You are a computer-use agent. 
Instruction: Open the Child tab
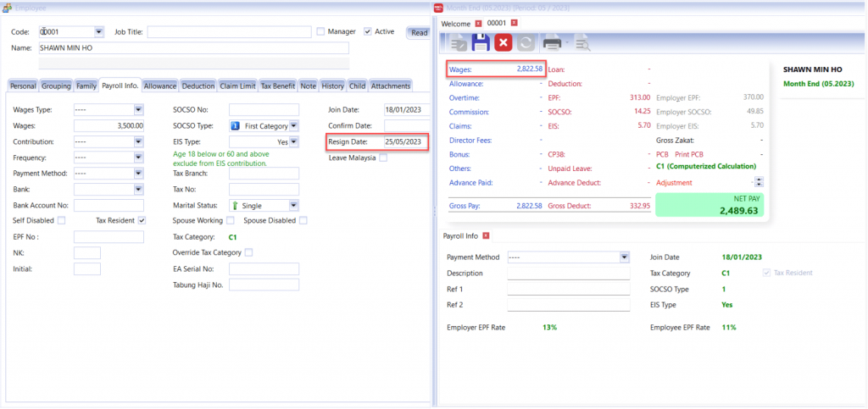click(357, 86)
